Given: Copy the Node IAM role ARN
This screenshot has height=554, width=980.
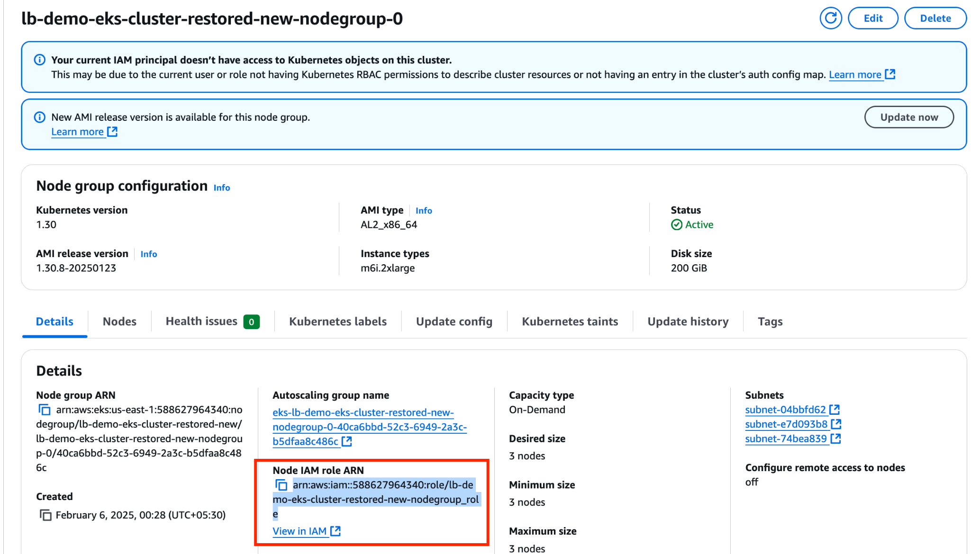Looking at the screenshot, I should pos(281,485).
